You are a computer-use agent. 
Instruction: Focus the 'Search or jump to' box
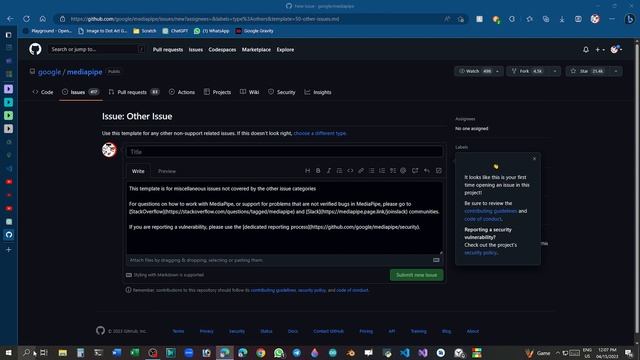coord(96,49)
